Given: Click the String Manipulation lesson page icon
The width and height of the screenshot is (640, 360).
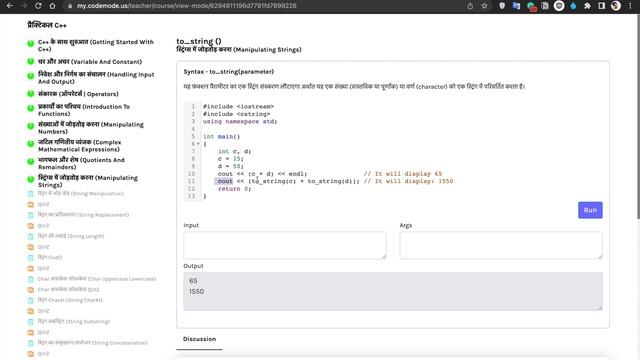Looking at the screenshot, I should pos(31,194).
